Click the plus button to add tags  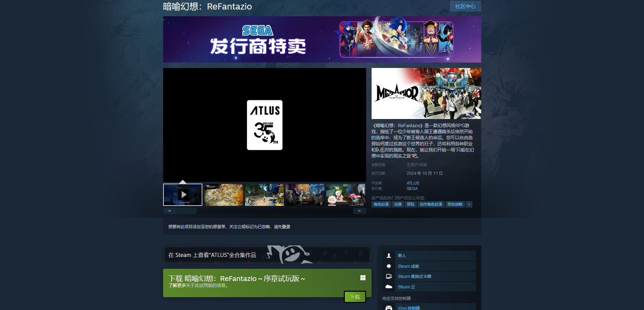point(469,204)
